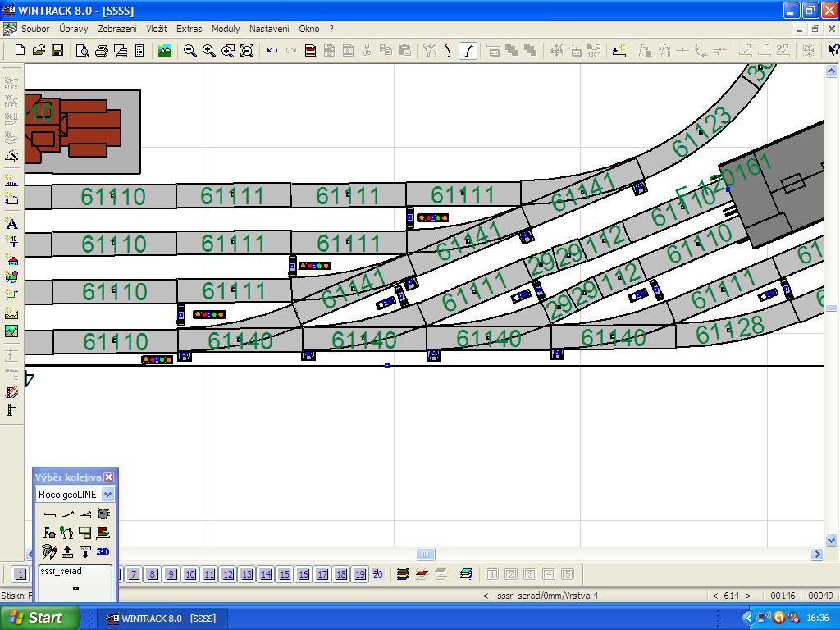Viewport: 840px width, 630px height.
Task: Open a file with the folder icon
Action: 39,51
